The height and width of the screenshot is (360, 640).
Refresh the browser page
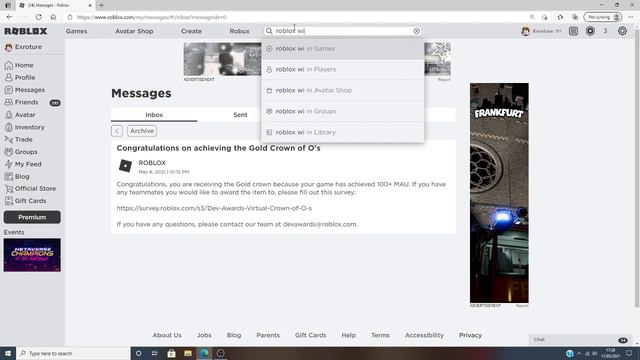pos(38,17)
